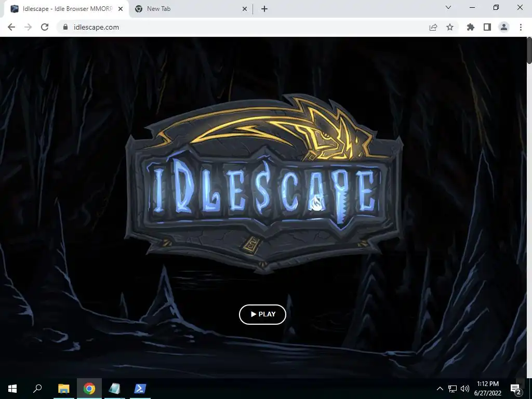The height and width of the screenshot is (399, 532).
Task: Open the volume tray icon
Action: pyautogui.click(x=465, y=389)
